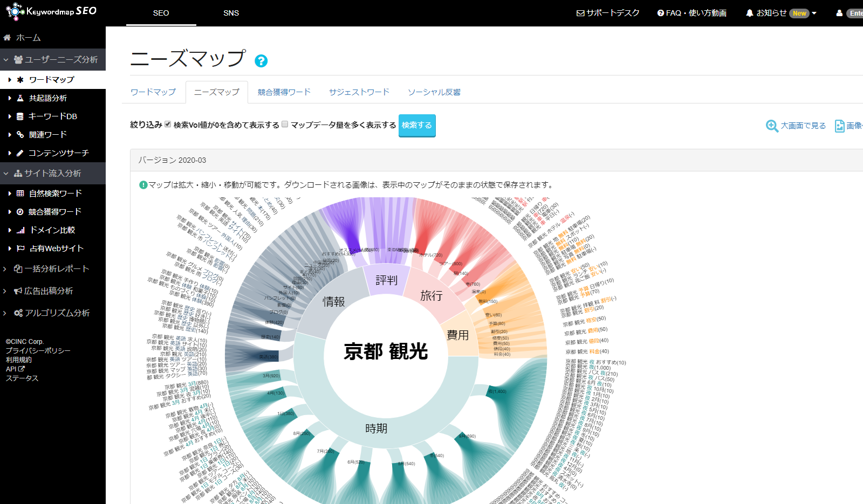Select 共起語分析 in the sidebar
The width and height of the screenshot is (863, 504).
pyautogui.click(x=48, y=98)
